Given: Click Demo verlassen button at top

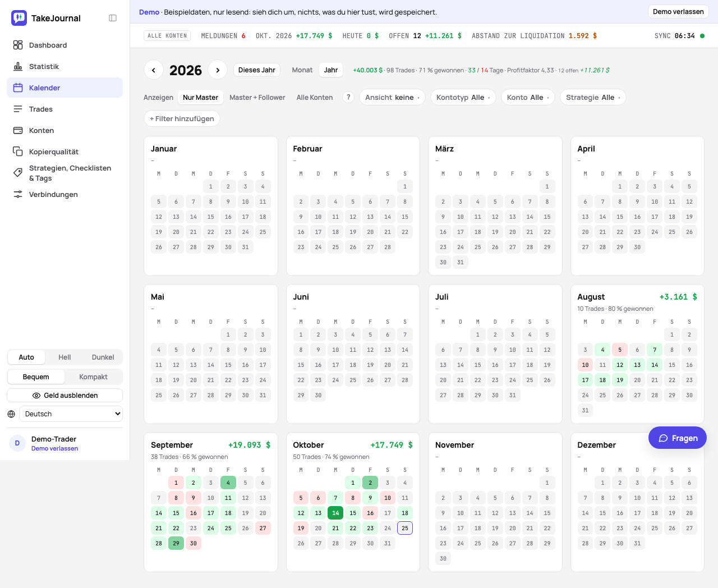Looking at the screenshot, I should [x=678, y=12].
